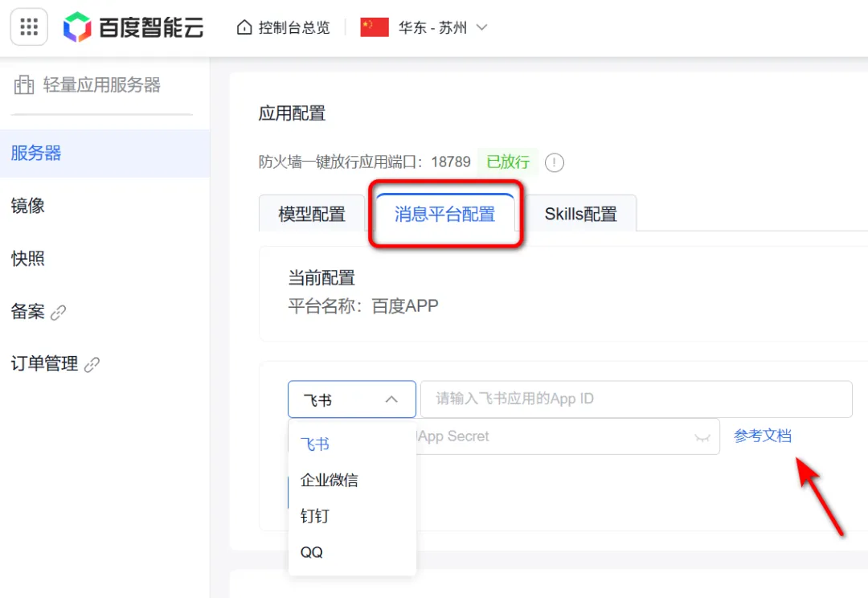Click the 已放行 status tag
The width and height of the screenshot is (868, 598).
pos(508,162)
